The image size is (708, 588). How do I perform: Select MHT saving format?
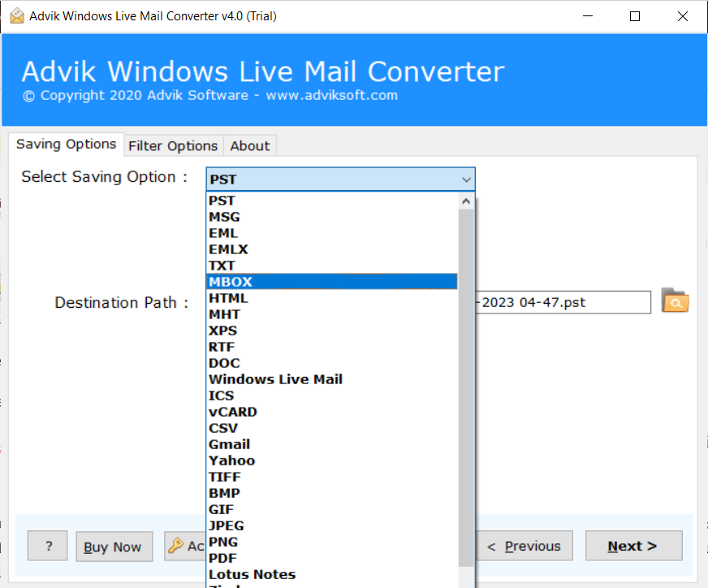tap(332, 314)
